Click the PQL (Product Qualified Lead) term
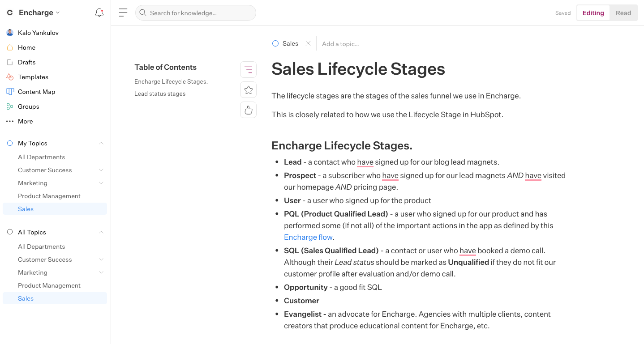The height and width of the screenshot is (344, 644). click(336, 214)
